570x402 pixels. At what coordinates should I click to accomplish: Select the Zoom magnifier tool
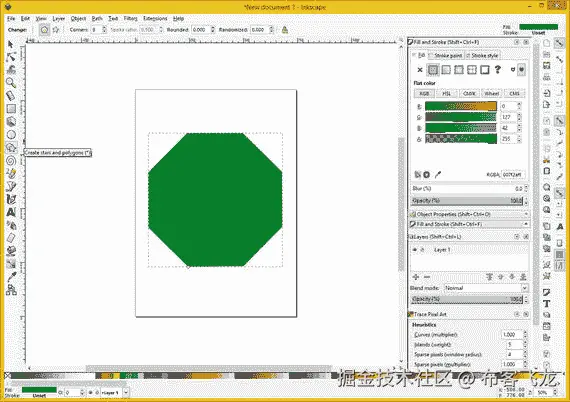(11, 83)
